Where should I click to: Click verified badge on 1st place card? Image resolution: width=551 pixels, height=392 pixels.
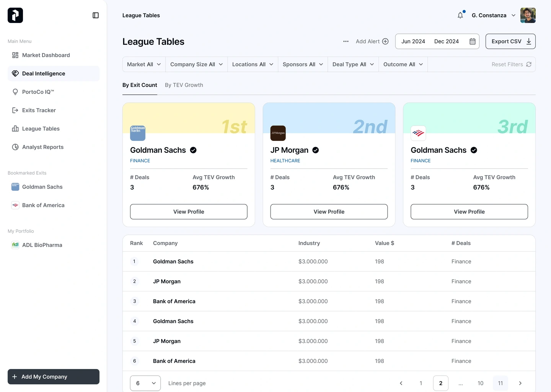click(x=193, y=150)
